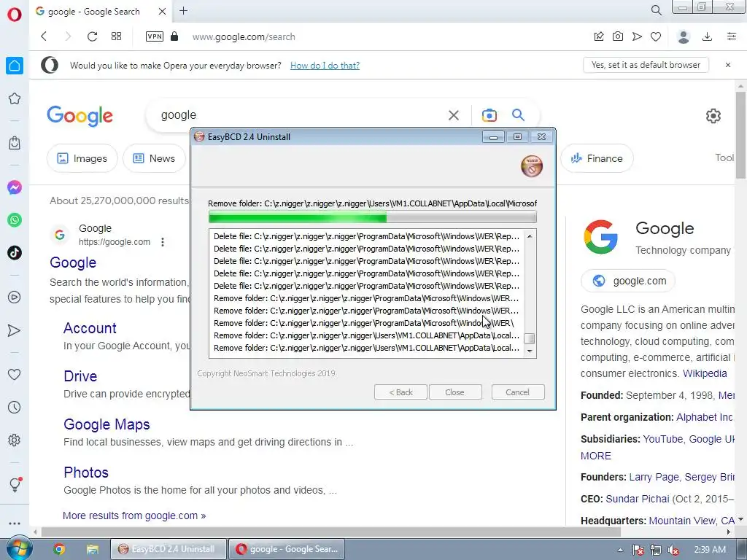Clear the Google search box text
Viewport: 747px width, 560px height.
tap(454, 115)
